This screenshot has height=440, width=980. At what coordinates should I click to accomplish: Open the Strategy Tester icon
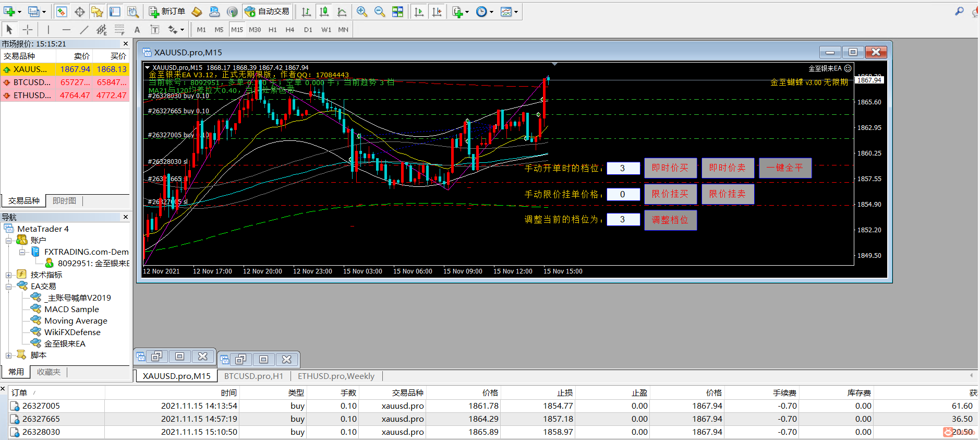click(x=133, y=11)
